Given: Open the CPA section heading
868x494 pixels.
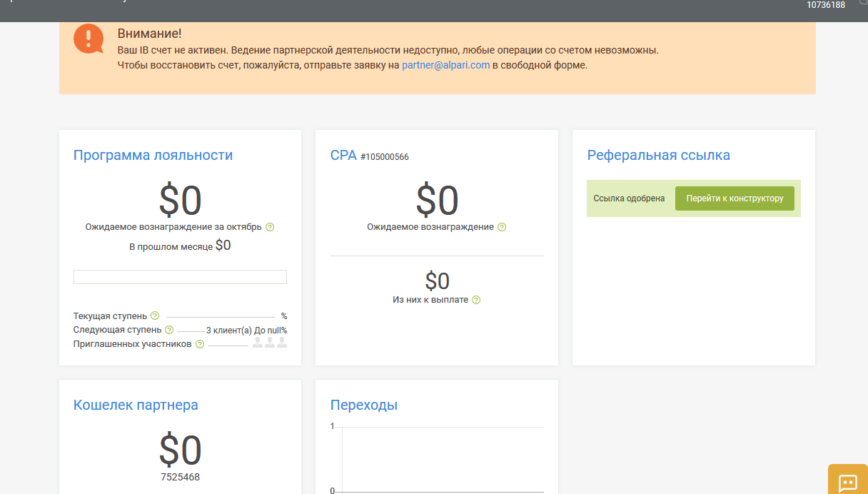Looking at the screenshot, I should click(x=343, y=155).
